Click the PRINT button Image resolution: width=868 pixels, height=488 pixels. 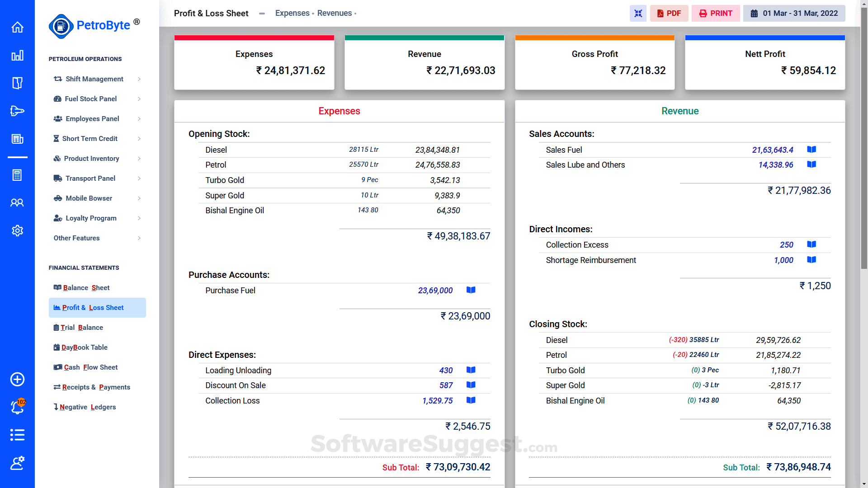tap(716, 13)
